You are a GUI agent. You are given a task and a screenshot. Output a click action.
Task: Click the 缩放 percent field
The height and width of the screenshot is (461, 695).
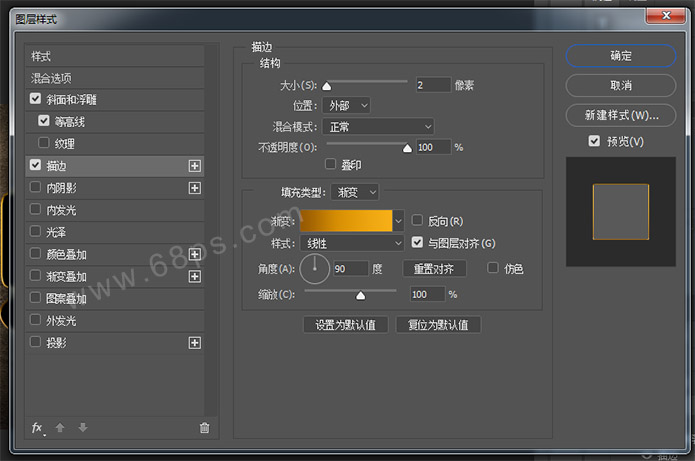[x=427, y=294]
